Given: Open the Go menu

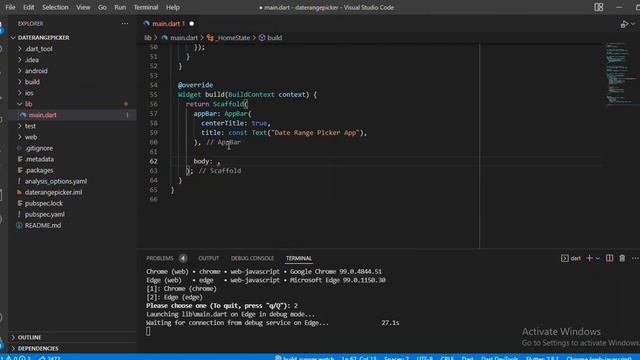Looking at the screenshot, I should pos(102,7).
